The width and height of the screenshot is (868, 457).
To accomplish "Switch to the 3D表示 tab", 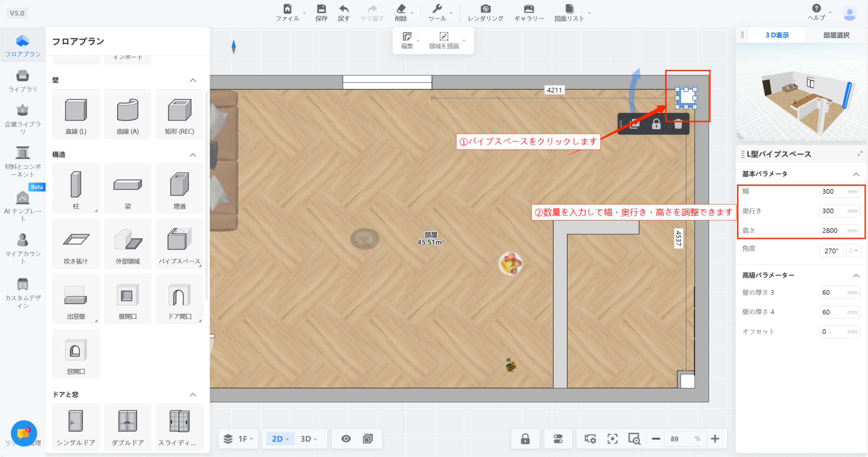I will pos(777,35).
